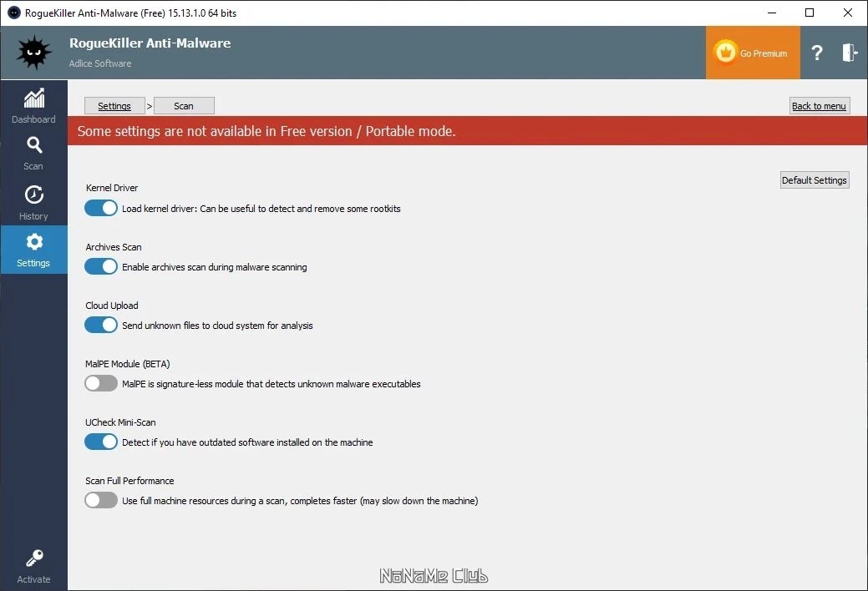Click 'Send unknown files to cloud system' text

(x=217, y=326)
